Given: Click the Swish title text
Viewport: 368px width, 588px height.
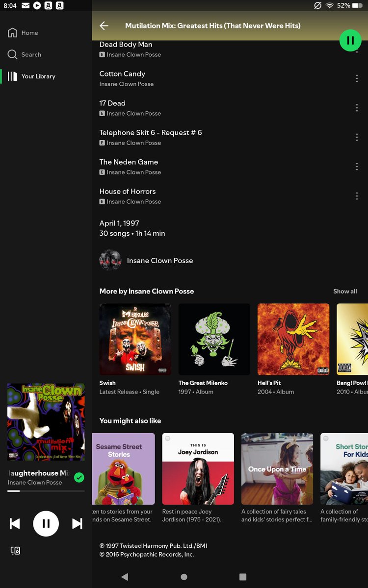Looking at the screenshot, I should 107,383.
